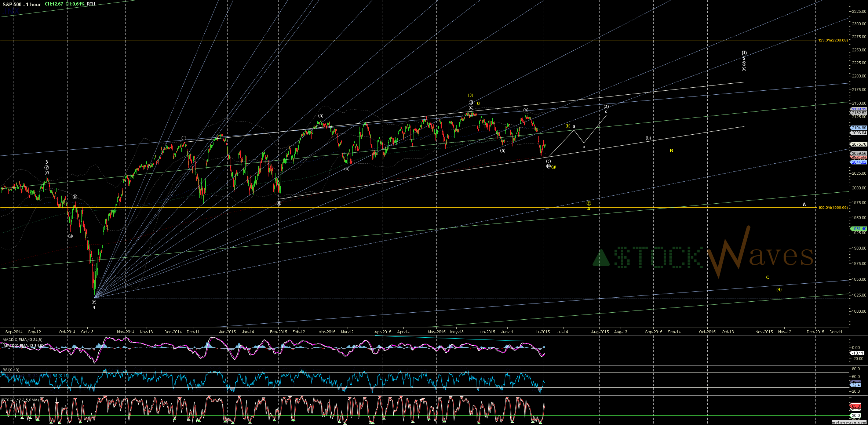Image resolution: width=868 pixels, height=425 pixels.
Task: Select the yellow (4) wave label
Action: click(779, 289)
